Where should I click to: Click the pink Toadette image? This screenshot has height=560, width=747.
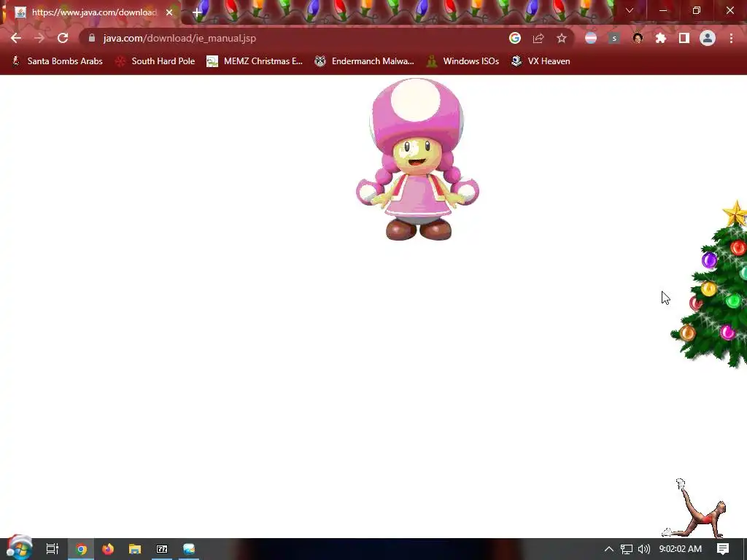pos(417,160)
